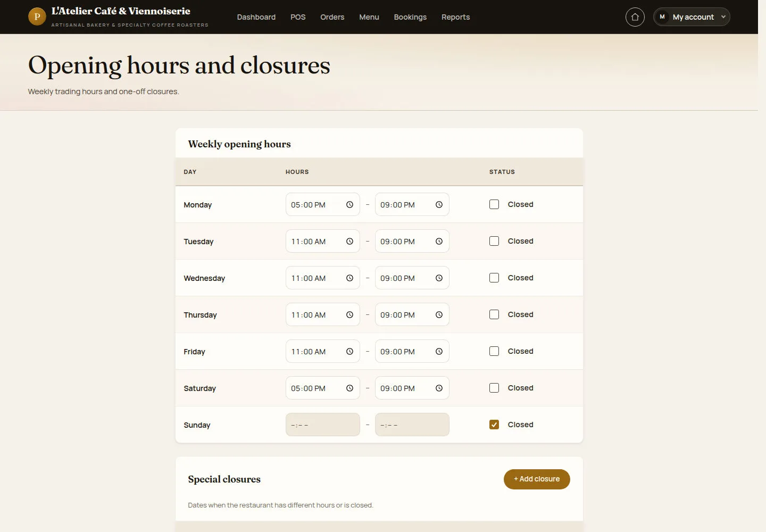
Task: Open clock picker for Wednesday closing time
Action: click(439, 278)
